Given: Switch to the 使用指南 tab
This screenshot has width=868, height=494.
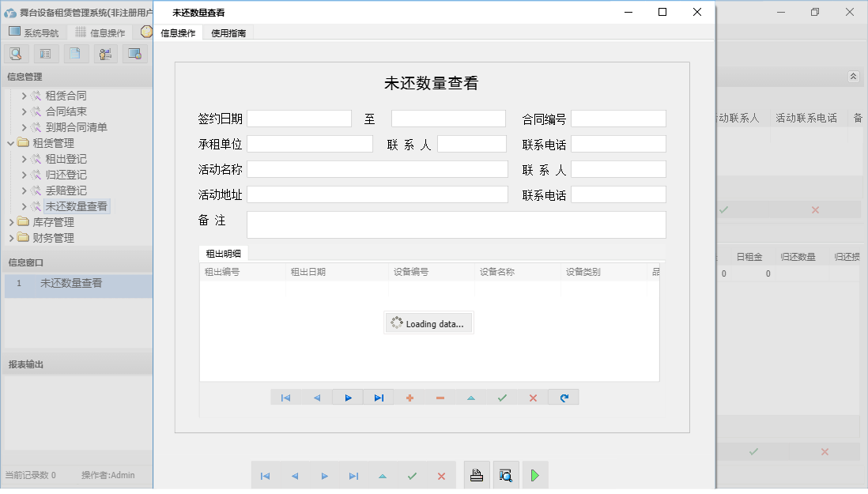Looking at the screenshot, I should pos(228,33).
